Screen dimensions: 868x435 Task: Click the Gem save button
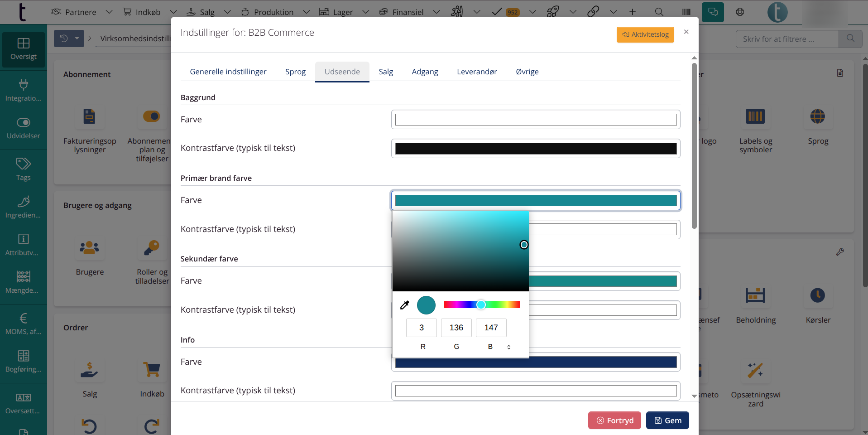[667, 420]
